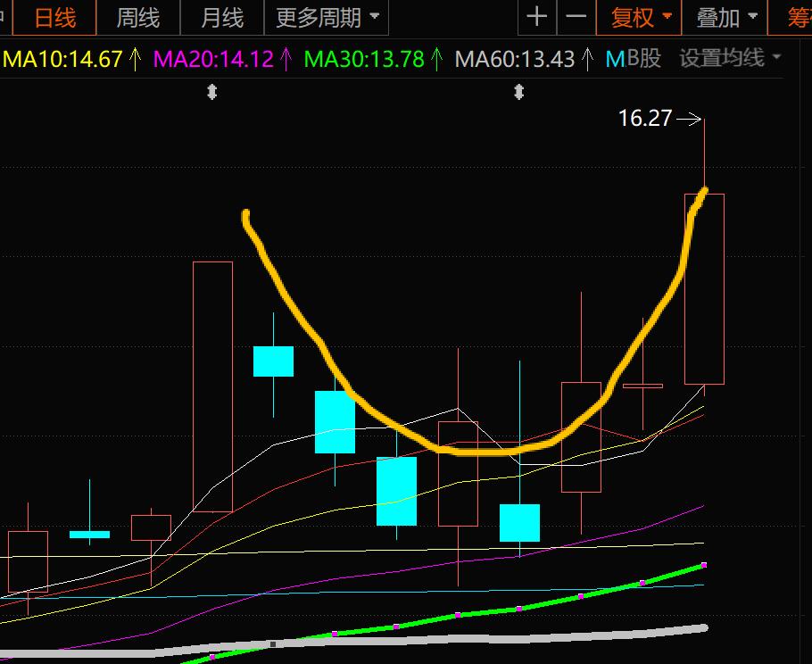This screenshot has width=812, height=664.
Task: Open the 复权 adjustment dropdown
Action: (639, 18)
